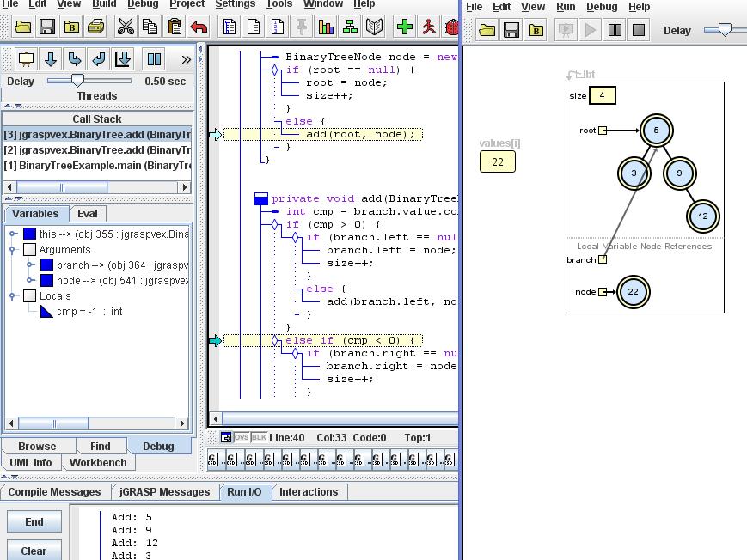747x560 pixels.
Task: Switch to the Eval tab
Action: pos(88,214)
